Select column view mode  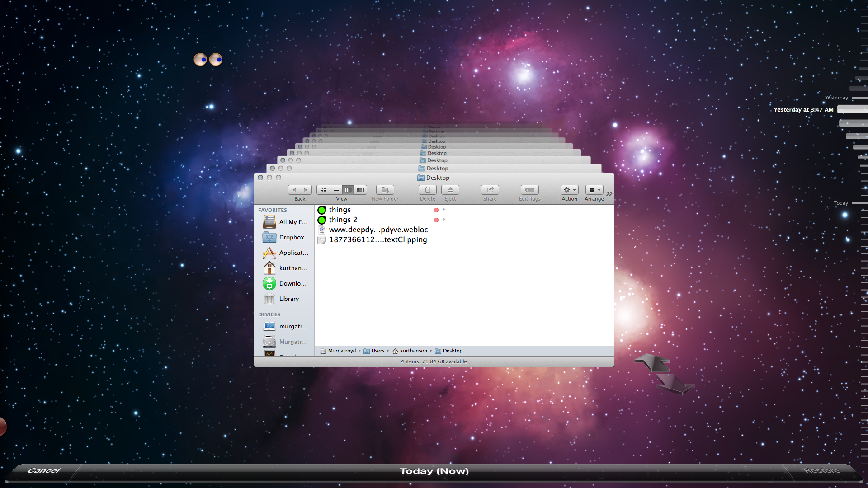pyautogui.click(x=348, y=190)
